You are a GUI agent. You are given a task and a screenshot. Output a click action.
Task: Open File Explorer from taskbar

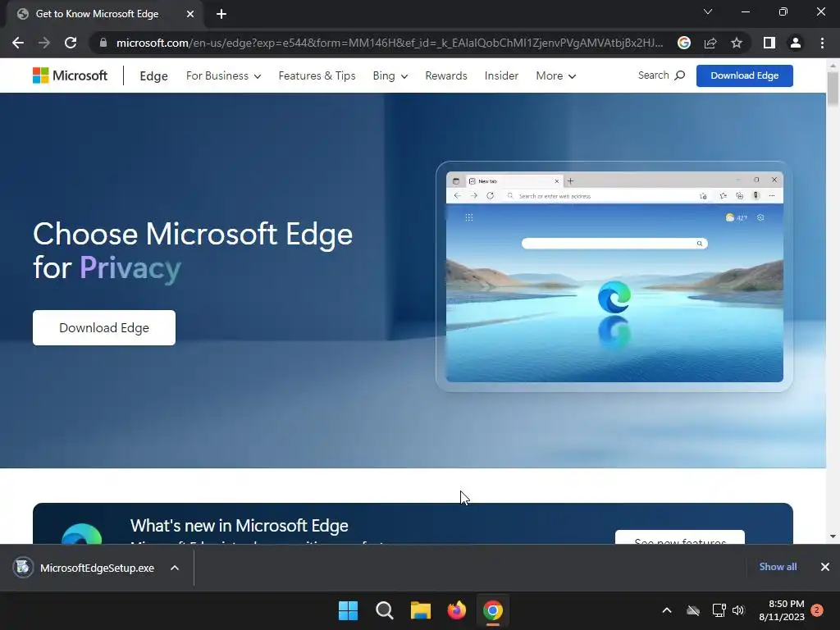[421, 610]
